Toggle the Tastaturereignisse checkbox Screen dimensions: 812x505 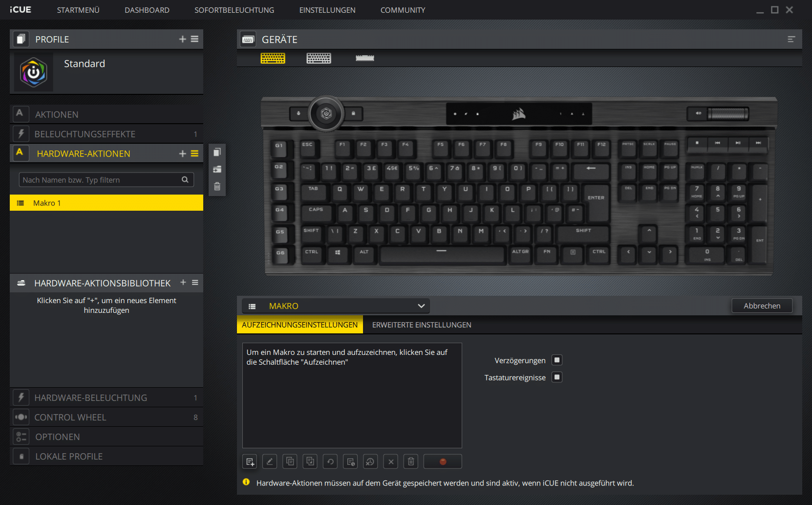[x=556, y=377]
